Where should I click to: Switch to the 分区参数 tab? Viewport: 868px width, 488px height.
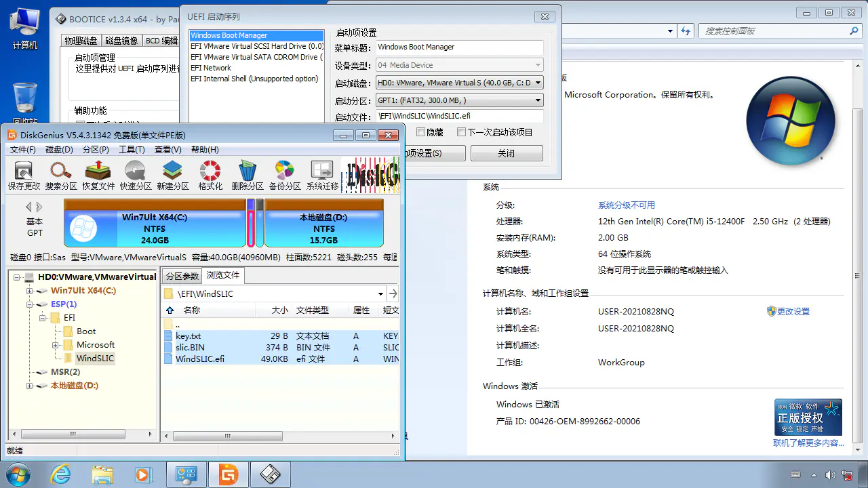182,276
